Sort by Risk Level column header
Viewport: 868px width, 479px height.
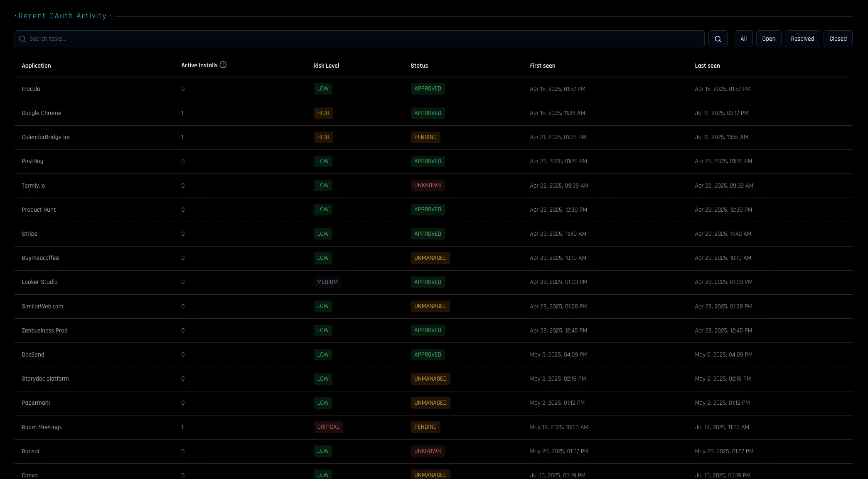point(326,66)
